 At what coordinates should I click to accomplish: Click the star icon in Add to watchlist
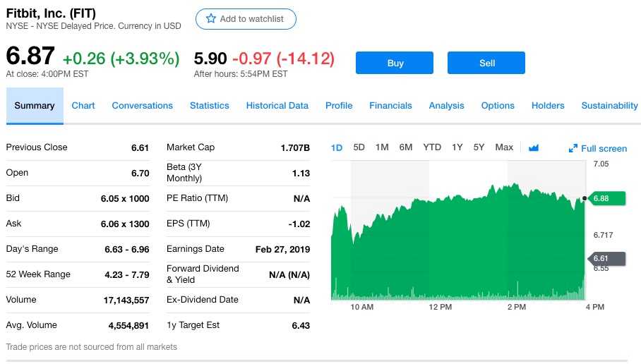[210, 18]
